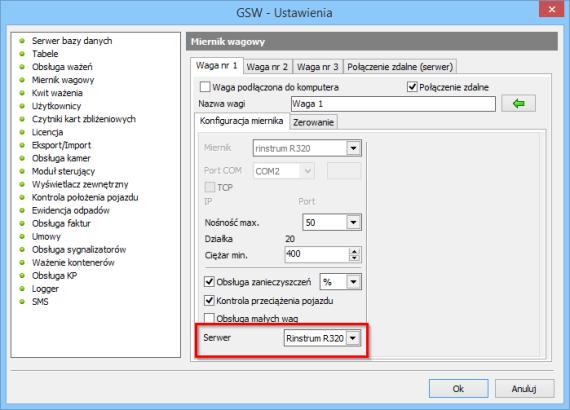The width and height of the screenshot is (570, 410).
Task: Expand Nośność max. dropdown
Action: click(x=353, y=222)
